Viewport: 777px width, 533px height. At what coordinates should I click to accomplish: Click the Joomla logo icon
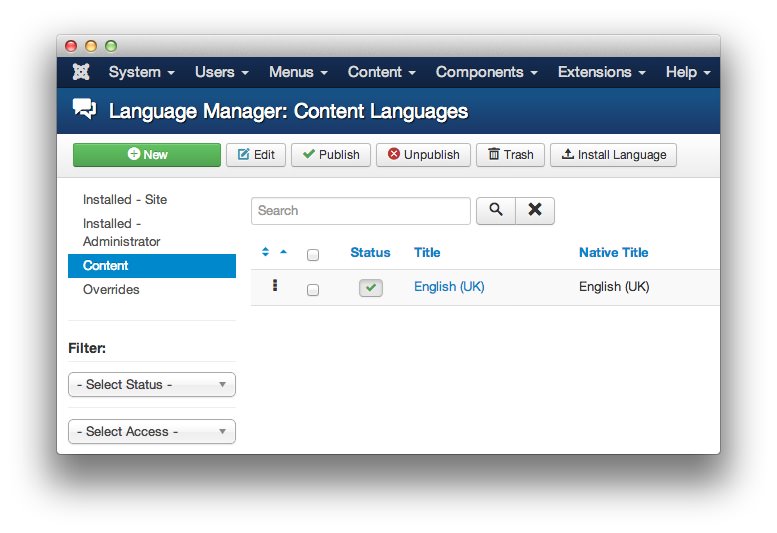(82, 72)
